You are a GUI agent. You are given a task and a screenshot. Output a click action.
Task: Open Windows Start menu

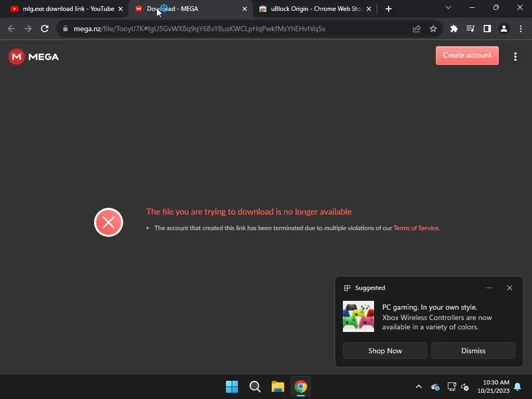point(232,387)
